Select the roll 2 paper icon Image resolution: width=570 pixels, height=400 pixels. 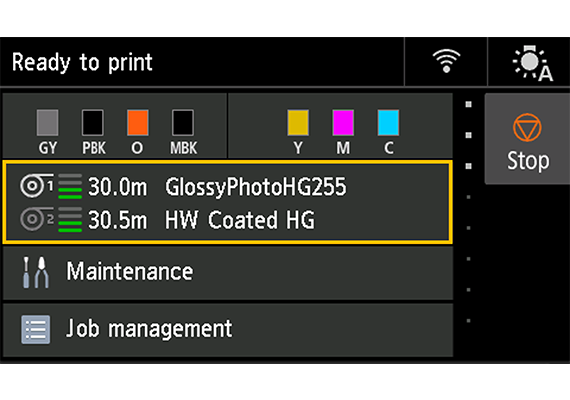click(x=37, y=219)
